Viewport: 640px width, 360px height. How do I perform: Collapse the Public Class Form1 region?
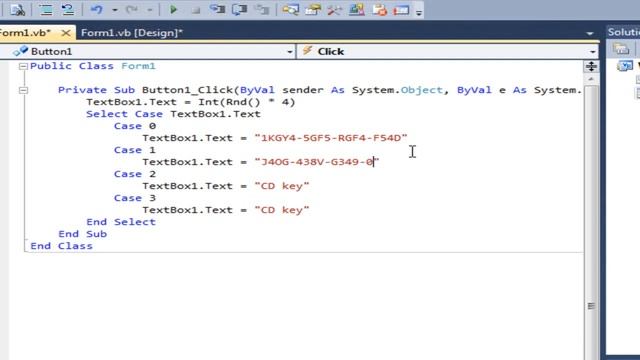pyautogui.click(x=23, y=67)
